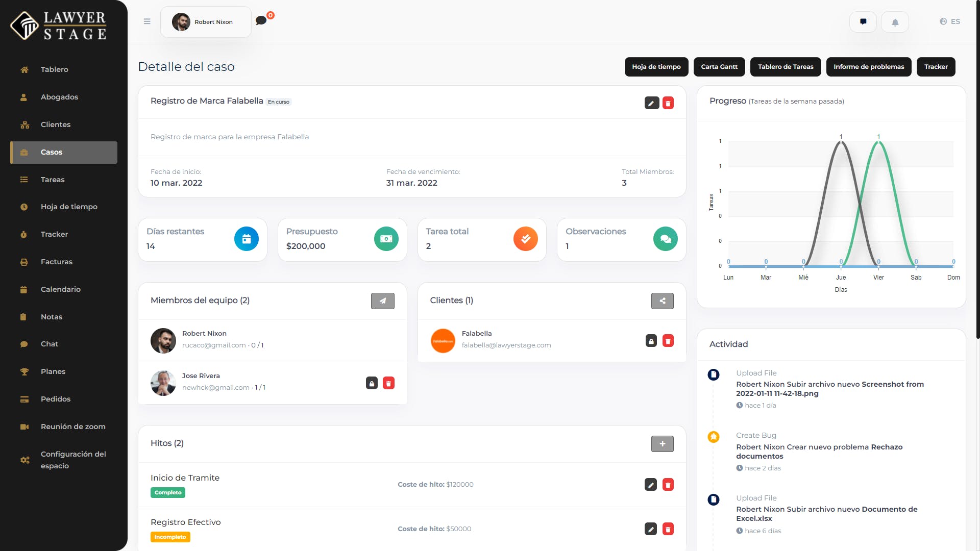
Task: Delete the case using the red trash icon
Action: (x=668, y=103)
